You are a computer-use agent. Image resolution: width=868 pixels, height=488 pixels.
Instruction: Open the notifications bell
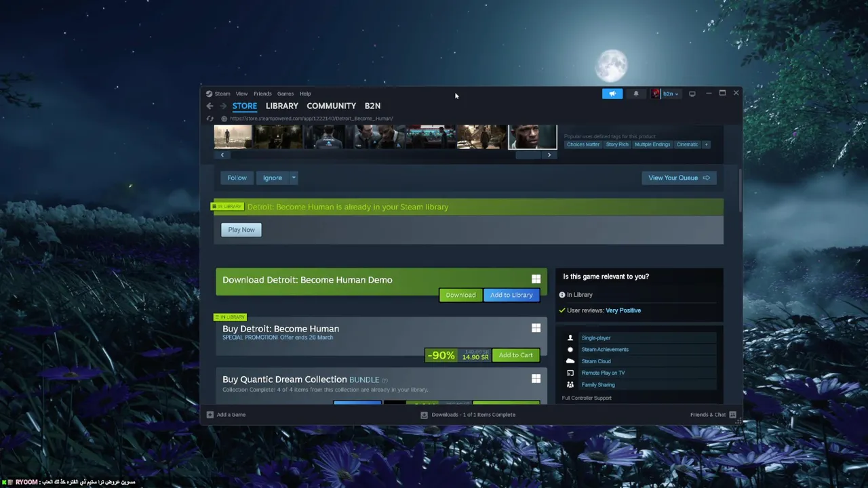[636, 94]
